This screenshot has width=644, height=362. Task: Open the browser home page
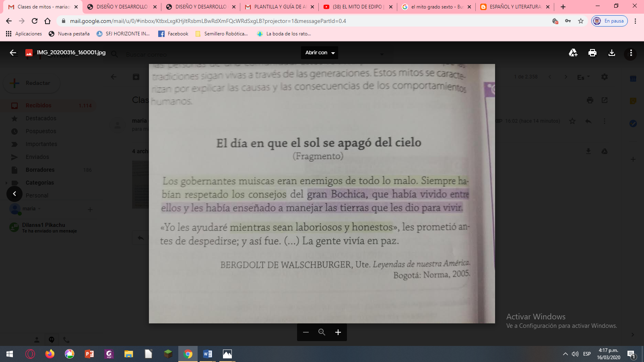pos(47,21)
